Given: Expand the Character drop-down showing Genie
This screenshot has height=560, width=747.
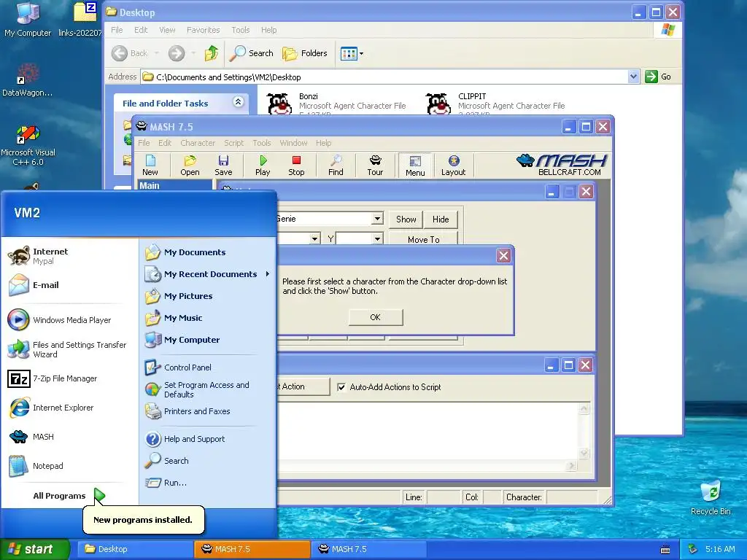Looking at the screenshot, I should (x=377, y=219).
